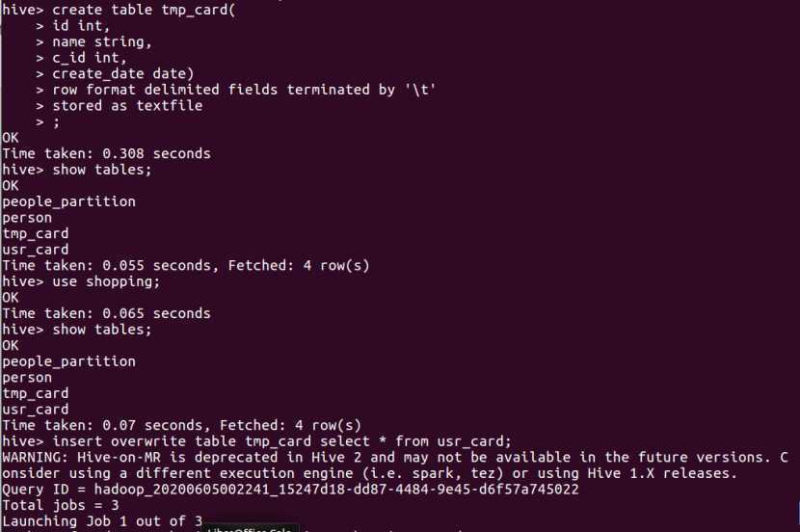Viewport: 800px width, 532px height.
Task: Click the 'Total jobs = 3' line
Action: pyautogui.click(x=60, y=505)
